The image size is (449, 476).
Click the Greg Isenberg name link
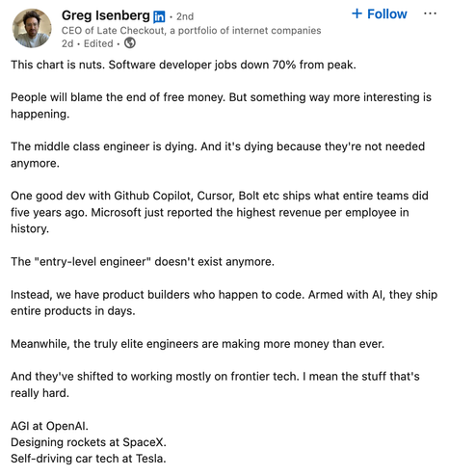(x=106, y=15)
